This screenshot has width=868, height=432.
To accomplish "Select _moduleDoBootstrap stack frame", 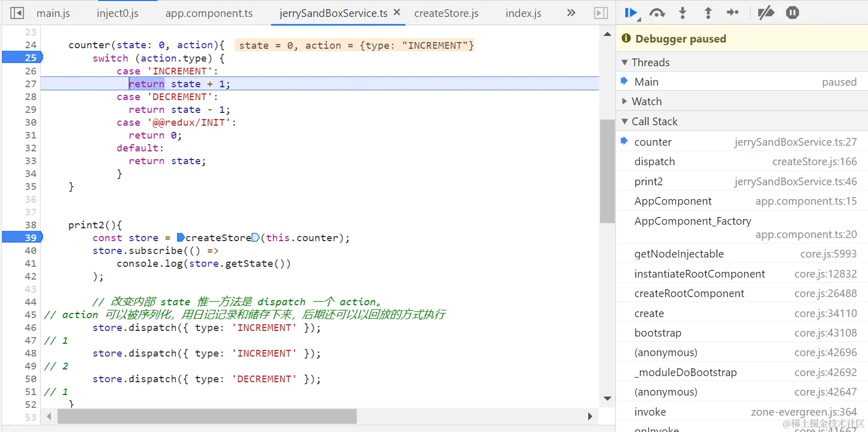I will point(742,372).
